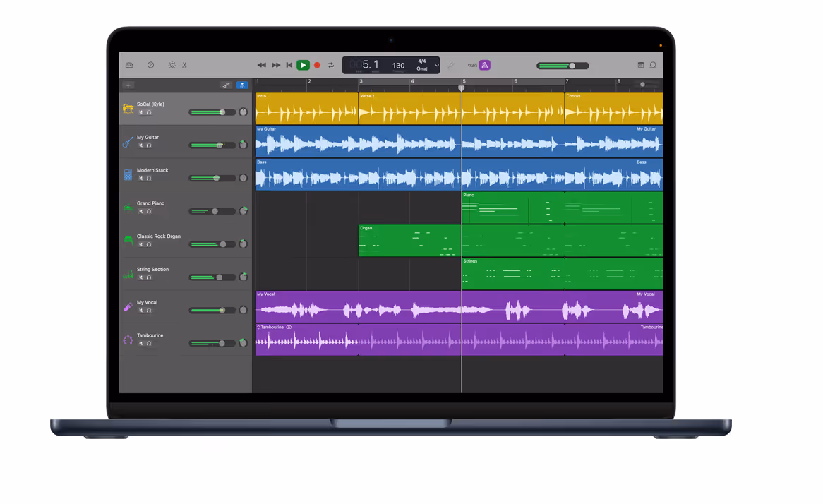
Task: Select the Grand Piano track icon
Action: click(x=128, y=208)
